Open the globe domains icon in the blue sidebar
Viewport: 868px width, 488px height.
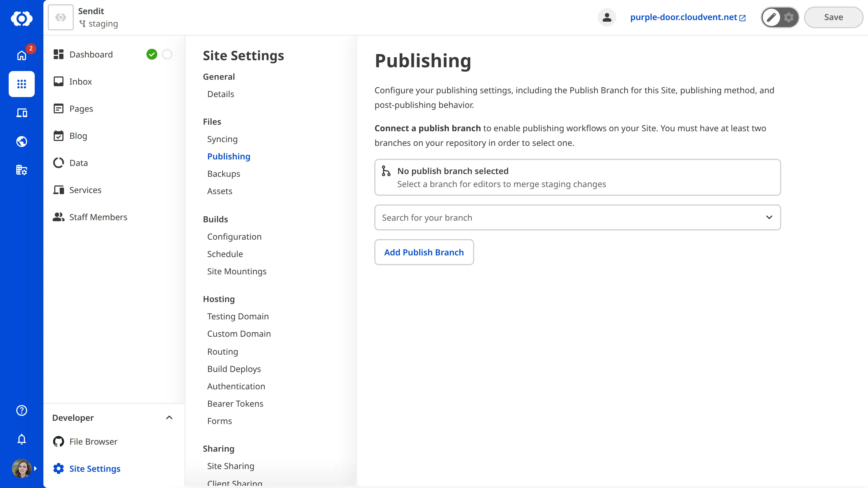pos(22,142)
